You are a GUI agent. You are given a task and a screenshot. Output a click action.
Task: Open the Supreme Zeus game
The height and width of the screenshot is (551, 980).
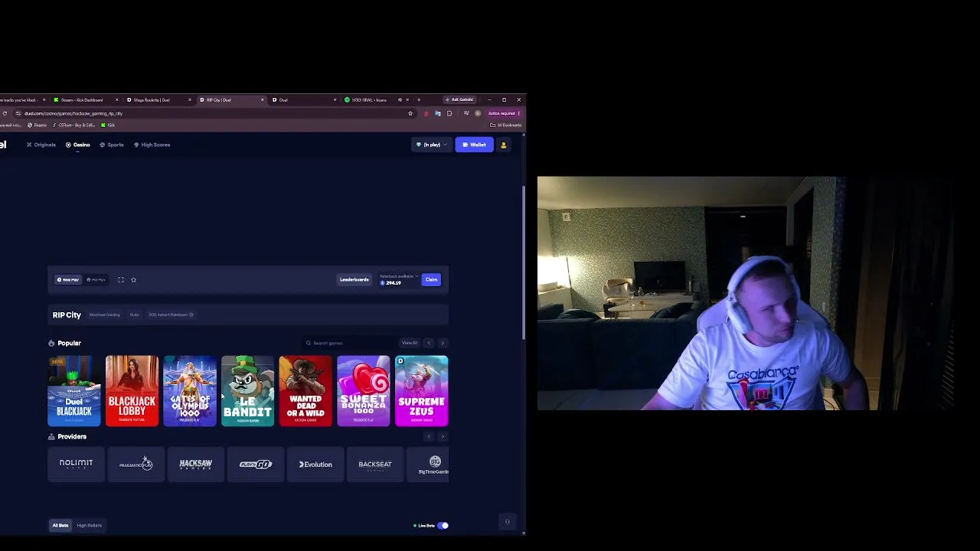tap(422, 391)
